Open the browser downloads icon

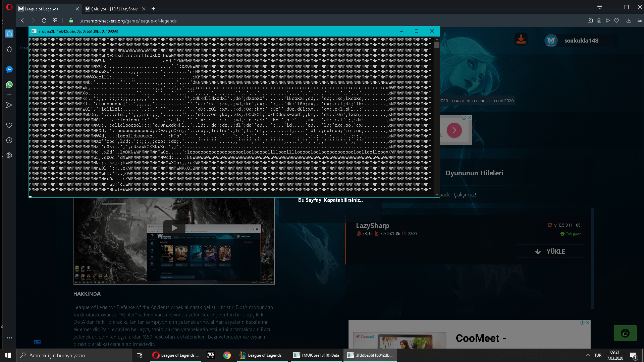coord(629,20)
